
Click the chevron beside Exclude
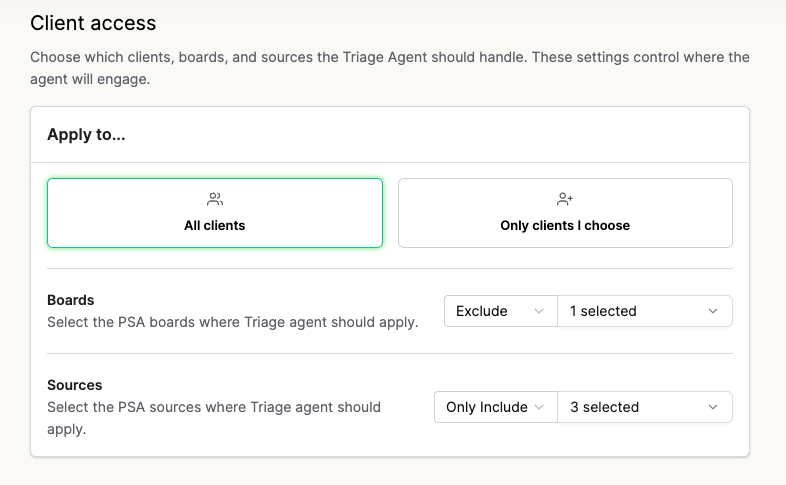click(x=539, y=311)
